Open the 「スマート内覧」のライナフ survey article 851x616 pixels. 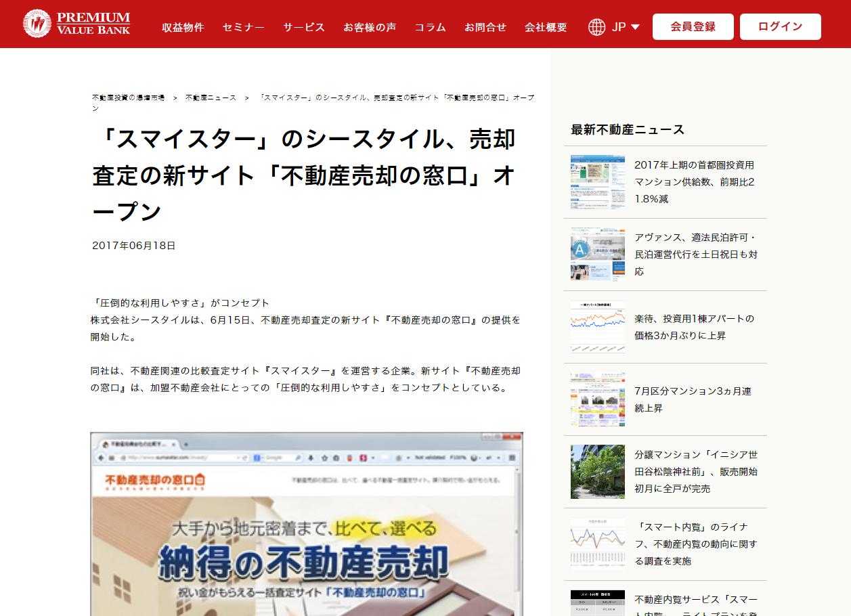tap(696, 544)
